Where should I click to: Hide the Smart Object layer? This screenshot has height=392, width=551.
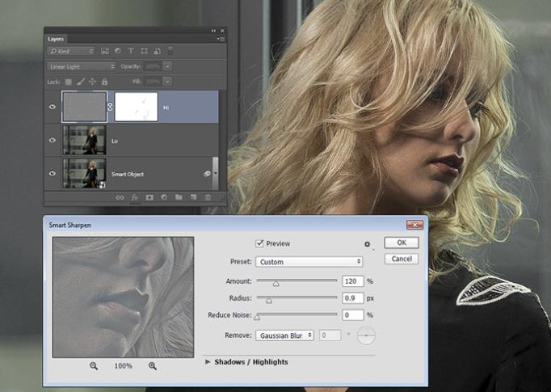[x=53, y=173]
